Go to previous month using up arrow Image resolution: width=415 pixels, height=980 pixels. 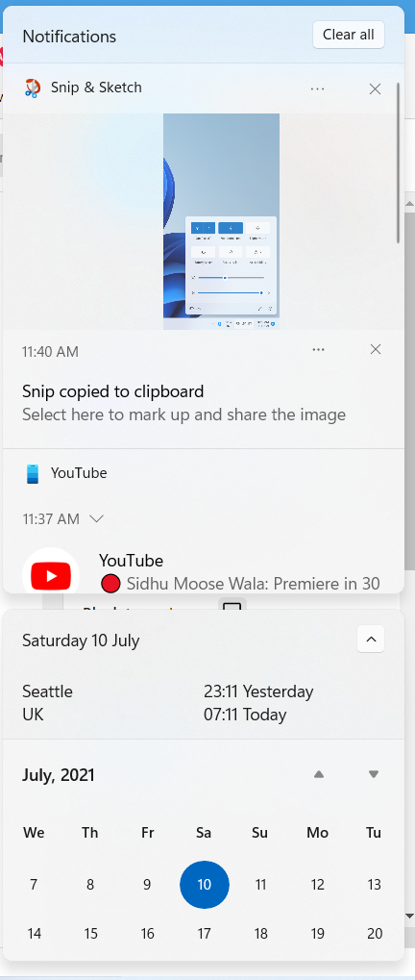tap(319, 774)
